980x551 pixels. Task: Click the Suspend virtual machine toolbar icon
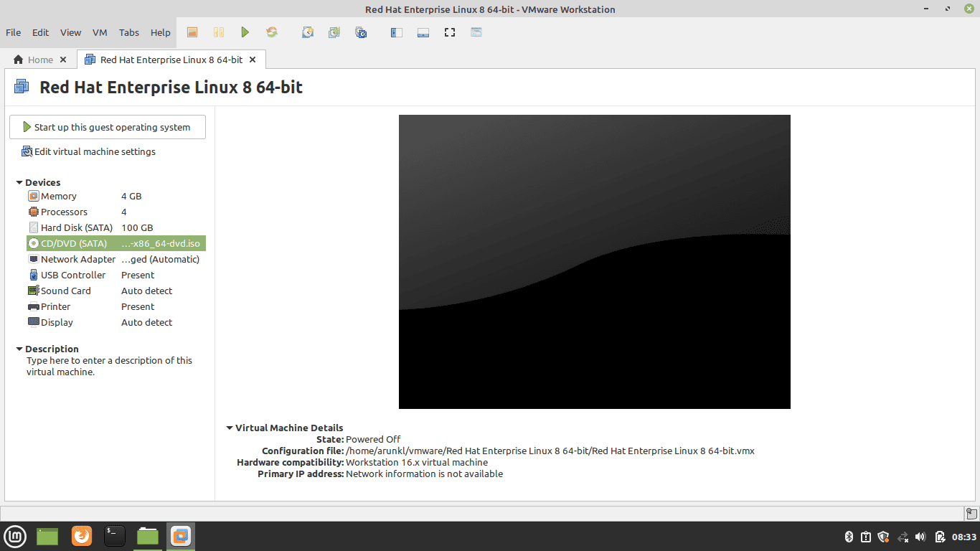(x=192, y=32)
